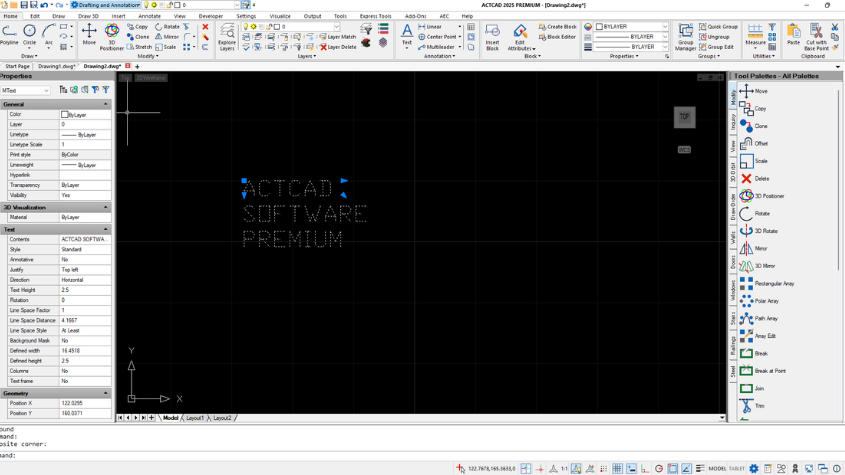Open Drafting and Annotation workspace dropdown
The width and height of the screenshot is (845, 475).
coord(106,5)
